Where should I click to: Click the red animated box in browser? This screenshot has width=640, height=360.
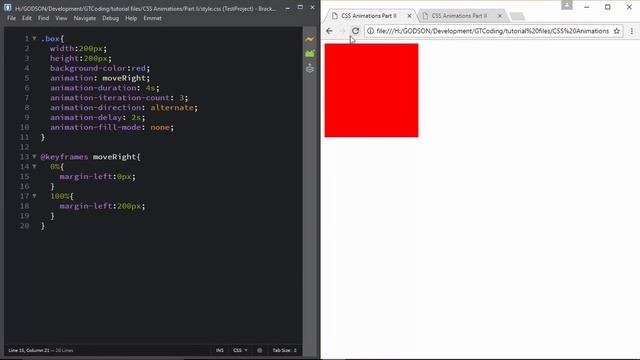tap(371, 90)
